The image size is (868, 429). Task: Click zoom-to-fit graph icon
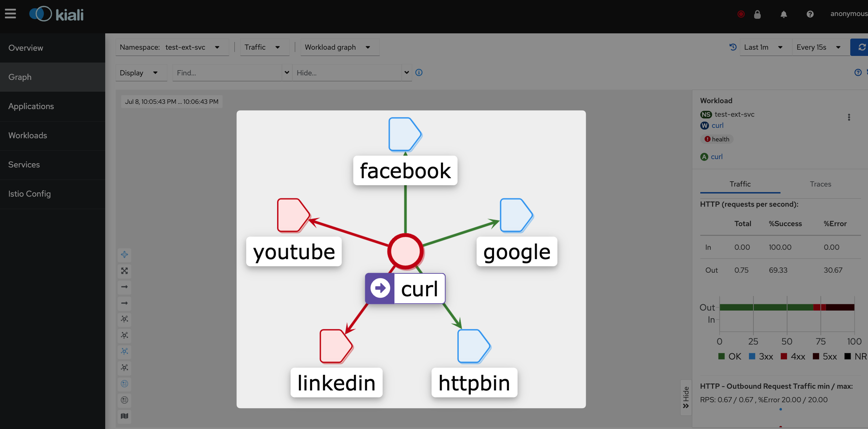pos(124,271)
